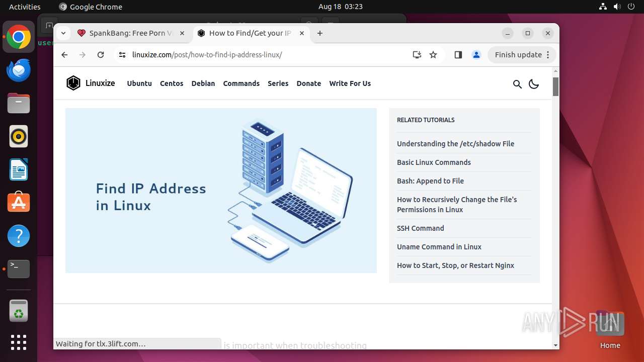Click the page vertical scrollbar thumb
This screenshot has width=644, height=362.
[555, 86]
